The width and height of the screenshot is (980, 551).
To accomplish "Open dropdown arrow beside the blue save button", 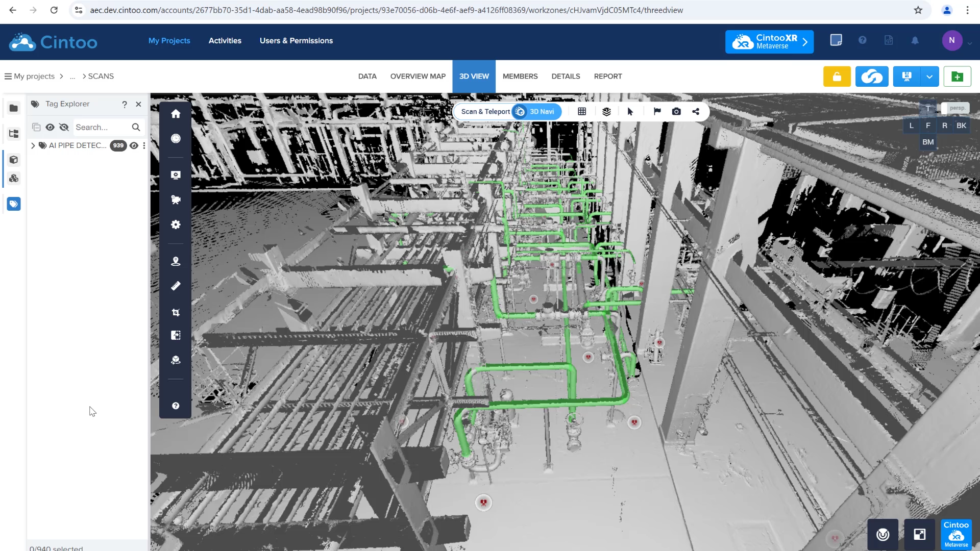I will pyautogui.click(x=929, y=77).
